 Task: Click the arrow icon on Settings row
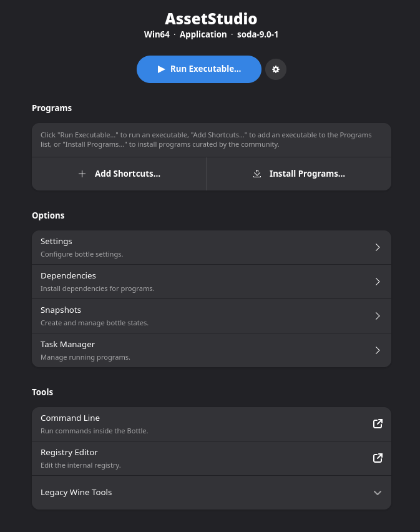click(378, 247)
